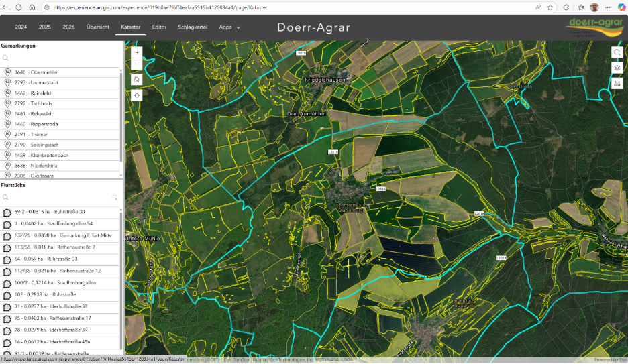Image resolution: width=628 pixels, height=364 pixels.
Task: Open the Schlagkartei page tab
Action: click(x=193, y=27)
